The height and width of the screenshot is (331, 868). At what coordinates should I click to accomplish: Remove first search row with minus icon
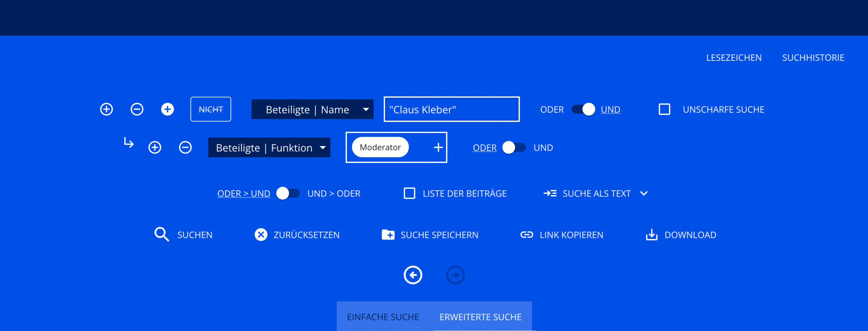[x=137, y=109]
